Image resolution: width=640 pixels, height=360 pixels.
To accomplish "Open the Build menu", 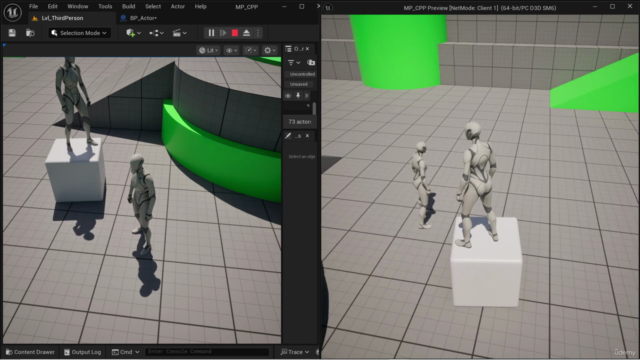I will click(129, 7).
